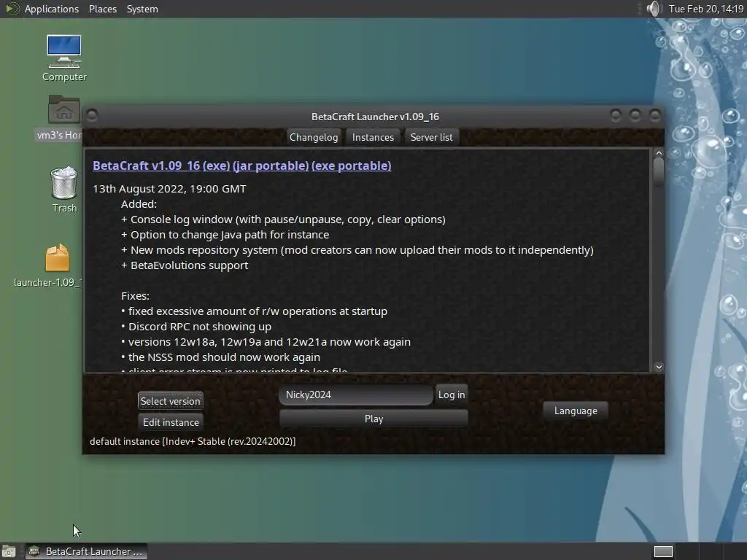Click the default instance status text
Image resolution: width=747 pixels, height=560 pixels.
(193, 441)
